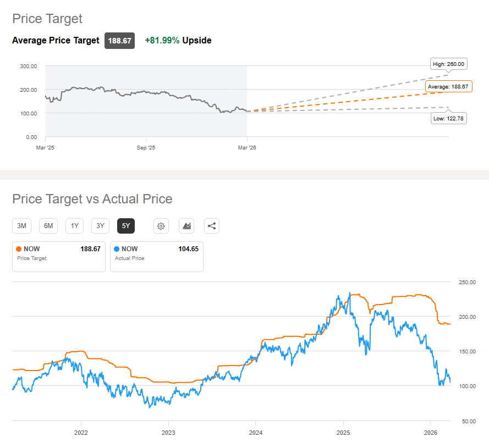Image resolution: width=489 pixels, height=448 pixels.
Task: Click the active 5Y range button
Action: tap(126, 225)
